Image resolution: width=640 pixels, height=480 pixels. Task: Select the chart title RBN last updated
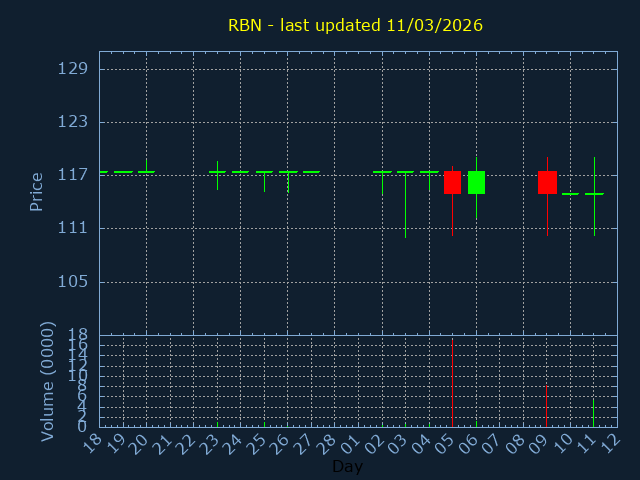pyautogui.click(x=355, y=25)
